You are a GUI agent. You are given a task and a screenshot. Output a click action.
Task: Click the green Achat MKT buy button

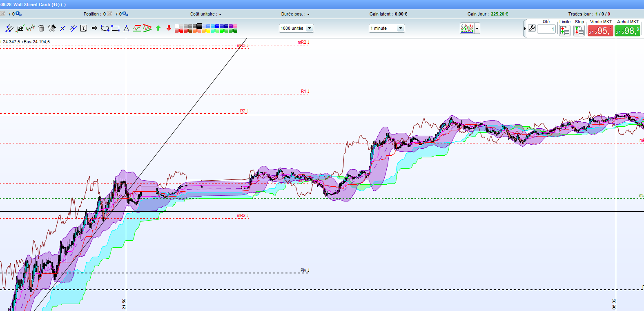point(627,31)
